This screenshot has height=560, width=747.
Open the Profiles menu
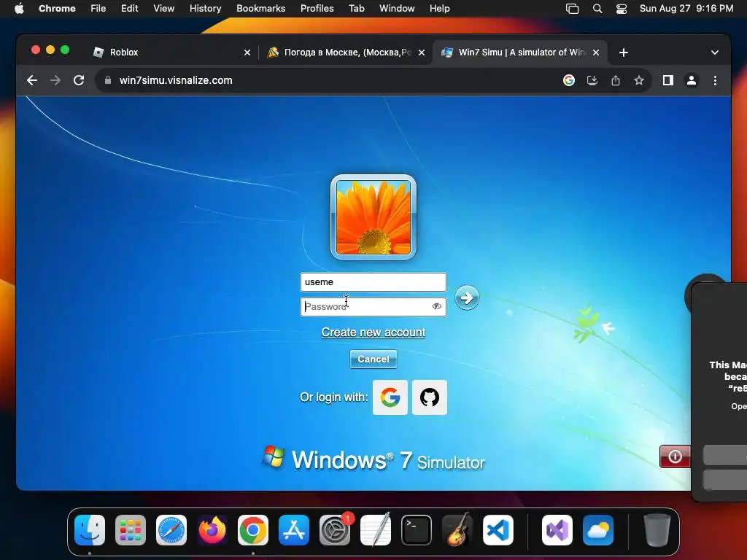click(317, 9)
